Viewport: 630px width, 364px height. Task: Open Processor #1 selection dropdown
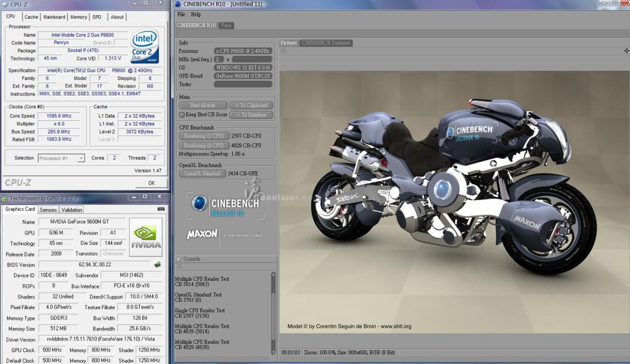61,158
